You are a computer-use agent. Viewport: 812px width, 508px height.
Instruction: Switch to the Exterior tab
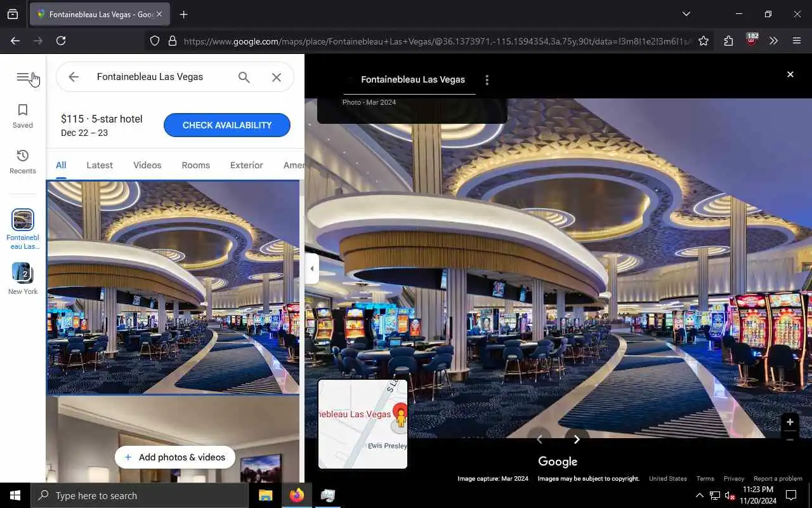(x=247, y=165)
